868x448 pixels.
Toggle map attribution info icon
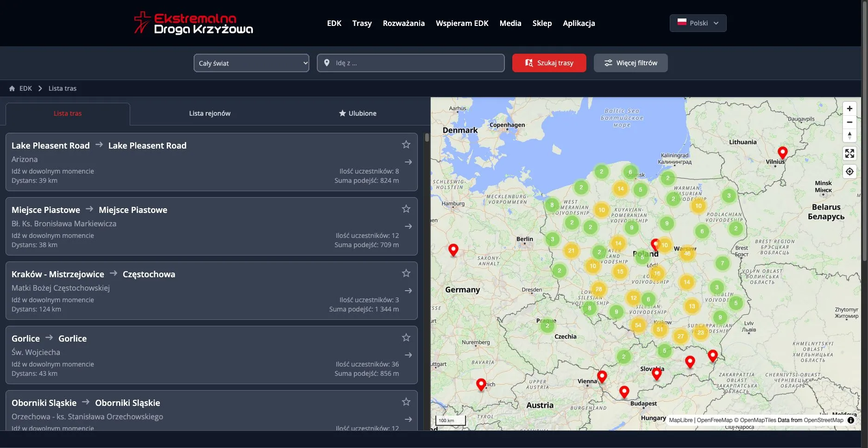pyautogui.click(x=851, y=420)
